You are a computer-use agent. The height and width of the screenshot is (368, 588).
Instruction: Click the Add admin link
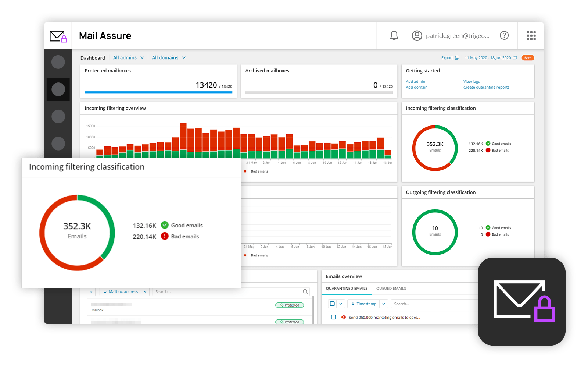click(415, 82)
